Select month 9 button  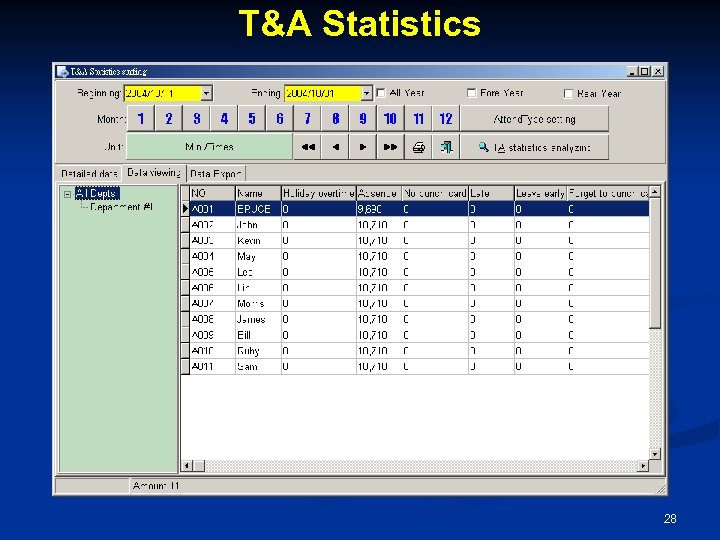(x=363, y=119)
